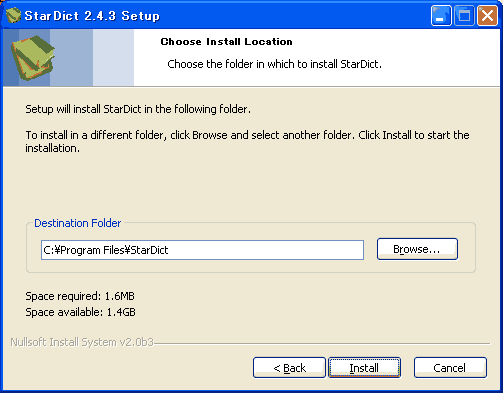Open the Browse... folder picker
This screenshot has height=393, width=503.
tap(417, 249)
